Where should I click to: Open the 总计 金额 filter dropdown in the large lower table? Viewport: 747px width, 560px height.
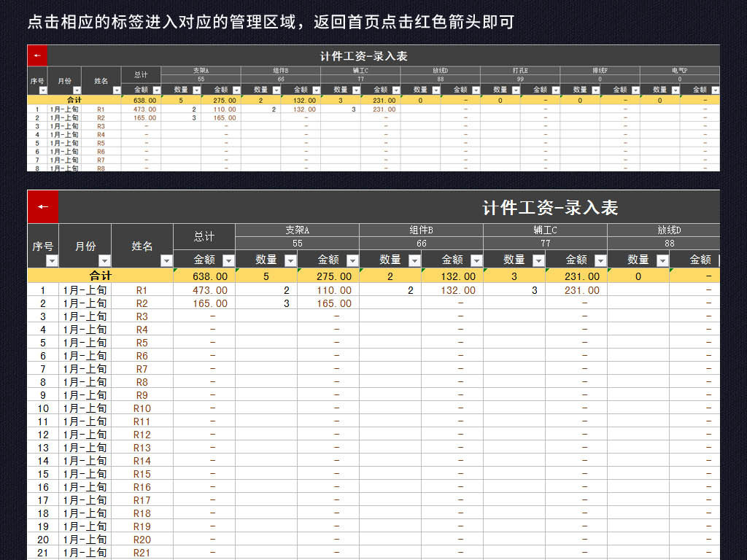point(228,260)
